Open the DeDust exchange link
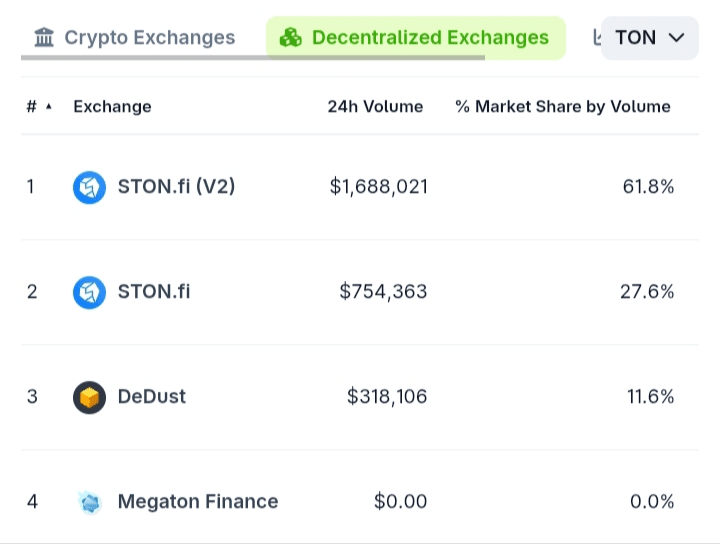Screen dimensions: 720x544 [152, 396]
